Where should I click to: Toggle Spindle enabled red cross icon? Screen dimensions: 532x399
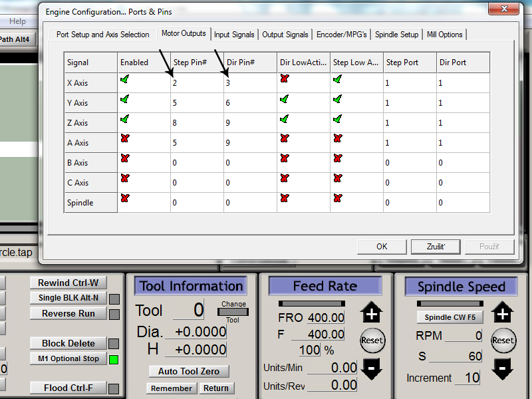125,198
